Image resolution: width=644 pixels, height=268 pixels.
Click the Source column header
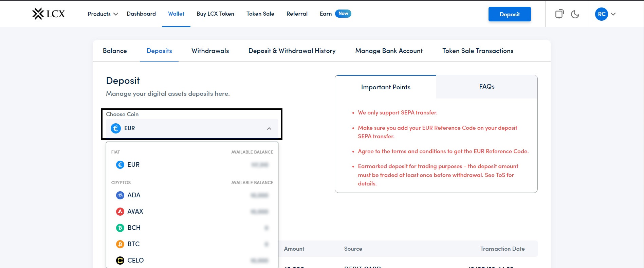click(353, 249)
